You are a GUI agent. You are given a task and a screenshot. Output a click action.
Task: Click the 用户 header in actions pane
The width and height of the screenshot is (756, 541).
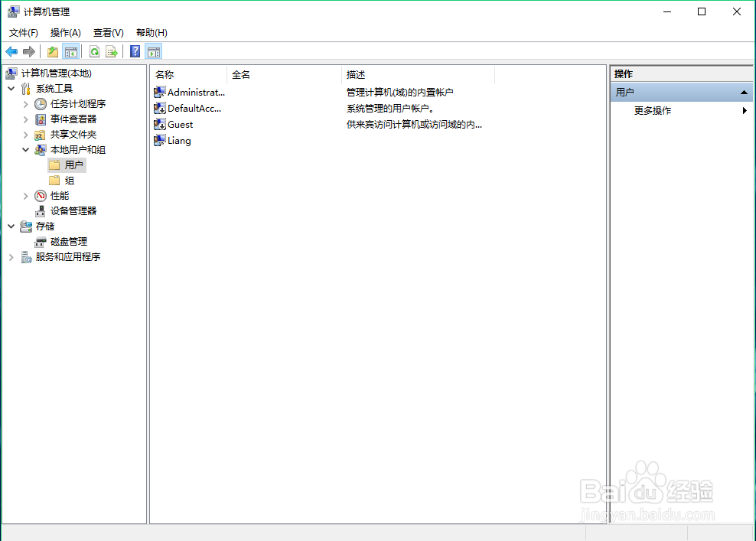click(x=681, y=92)
